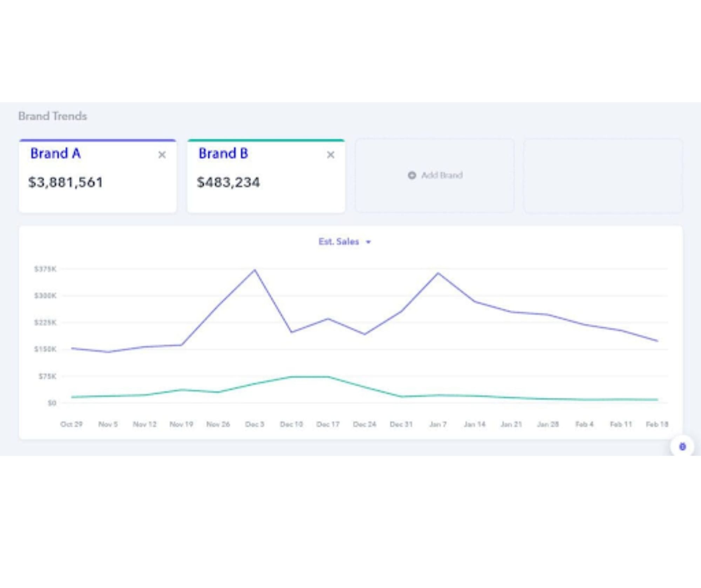Click the empty fourth brand slot
701x588 pixels.
click(603, 175)
